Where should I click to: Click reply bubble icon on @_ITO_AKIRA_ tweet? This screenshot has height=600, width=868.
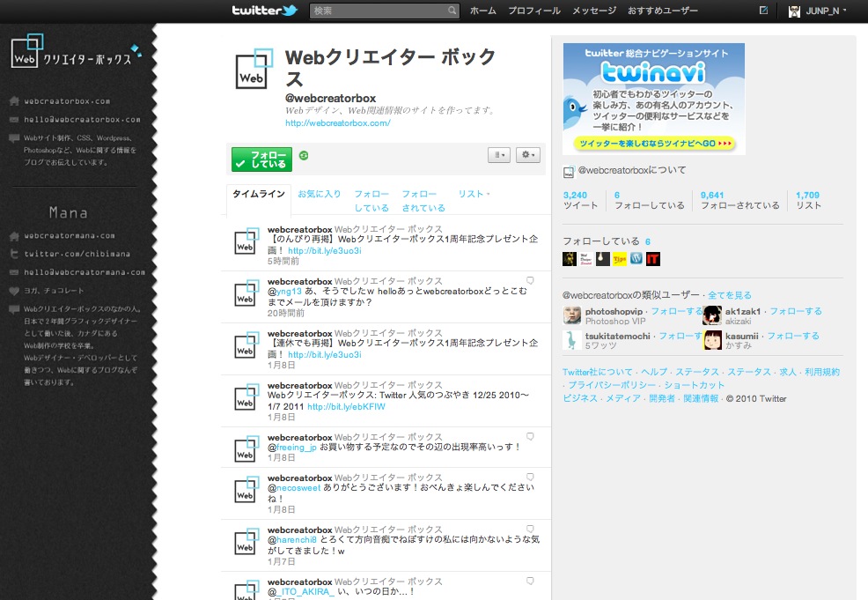click(x=530, y=581)
